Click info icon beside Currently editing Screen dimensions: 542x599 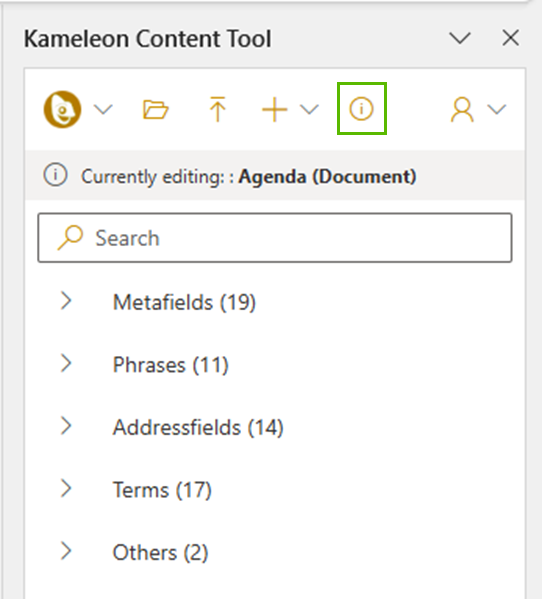55,175
